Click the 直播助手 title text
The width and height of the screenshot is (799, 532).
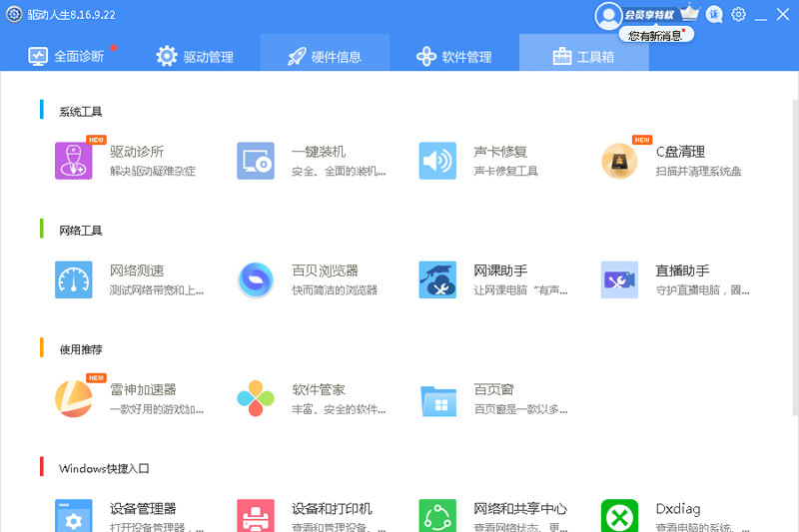682,270
